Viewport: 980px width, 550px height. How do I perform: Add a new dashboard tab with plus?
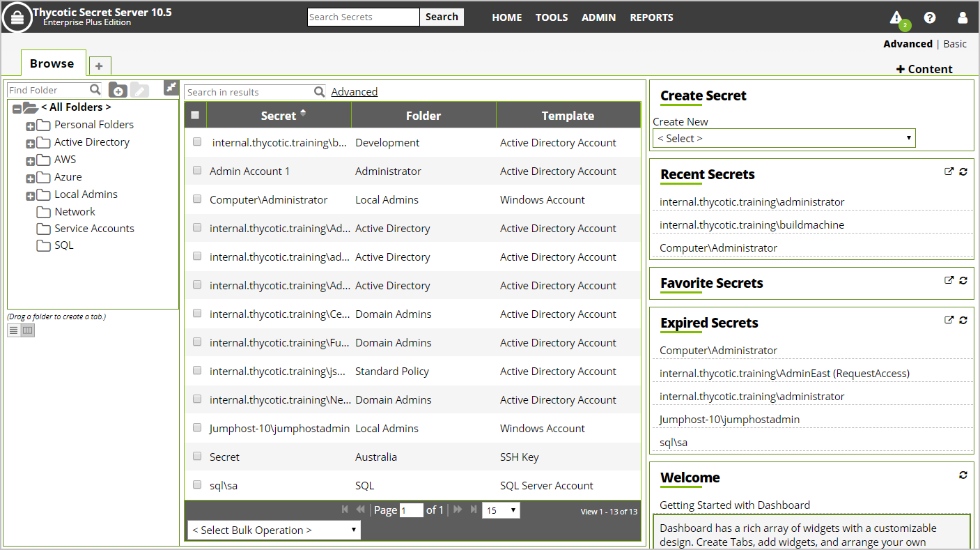100,66
